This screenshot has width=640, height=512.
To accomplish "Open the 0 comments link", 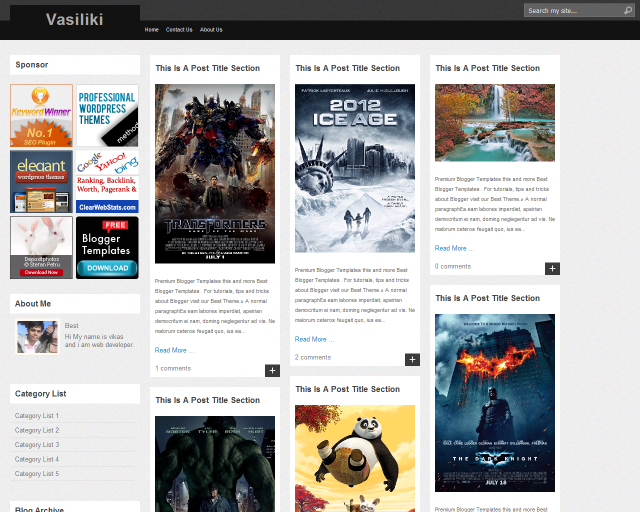I will click(453, 266).
